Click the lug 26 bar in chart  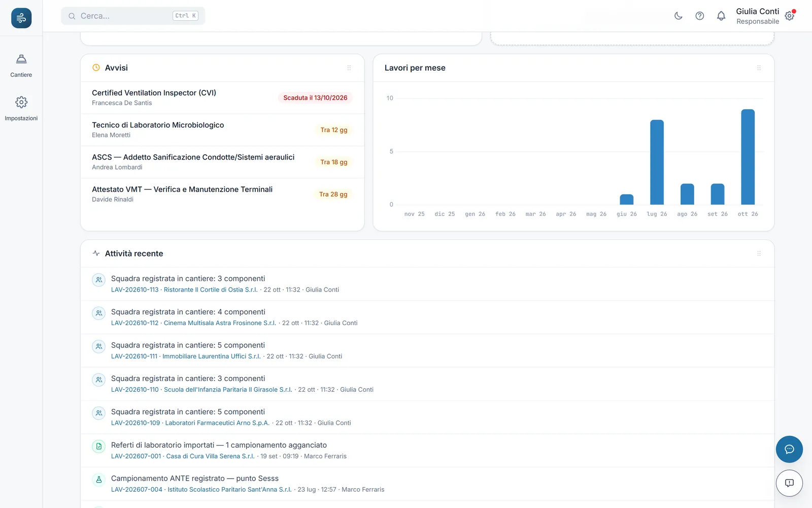[657, 162]
